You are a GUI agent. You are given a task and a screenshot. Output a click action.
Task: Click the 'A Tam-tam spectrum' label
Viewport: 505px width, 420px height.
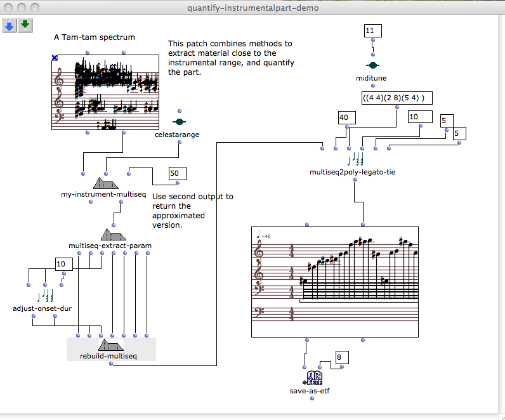[94, 37]
